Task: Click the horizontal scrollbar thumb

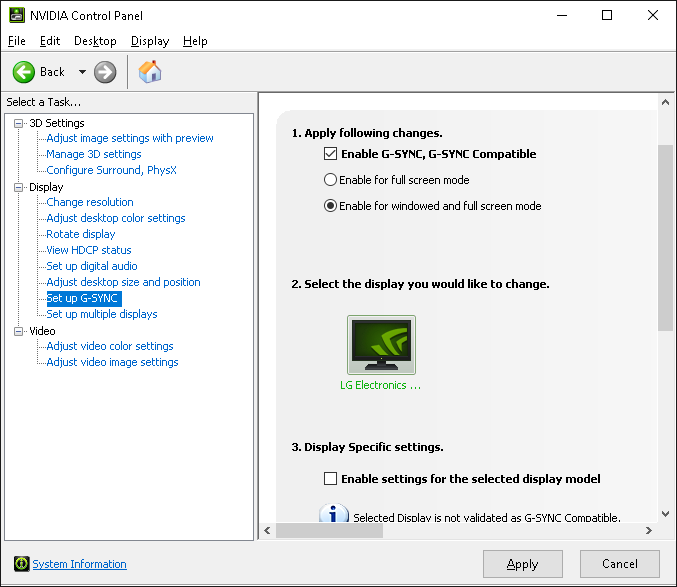Action: tap(329, 530)
